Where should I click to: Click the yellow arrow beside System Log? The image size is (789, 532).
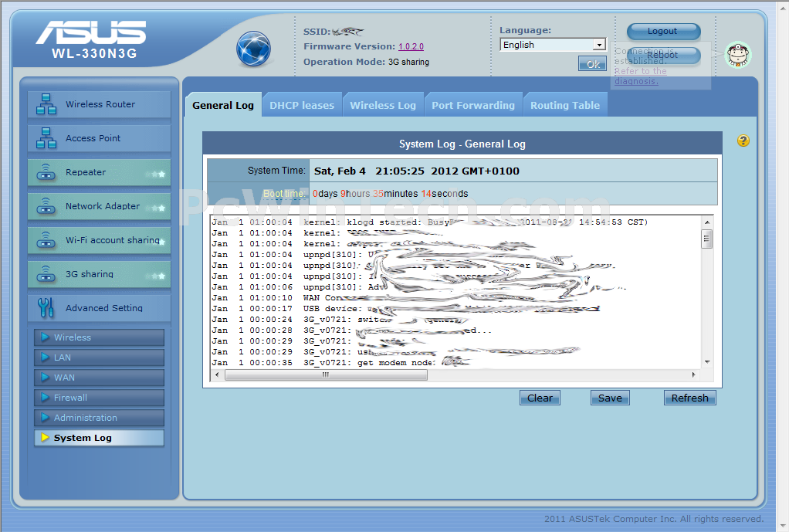point(46,437)
